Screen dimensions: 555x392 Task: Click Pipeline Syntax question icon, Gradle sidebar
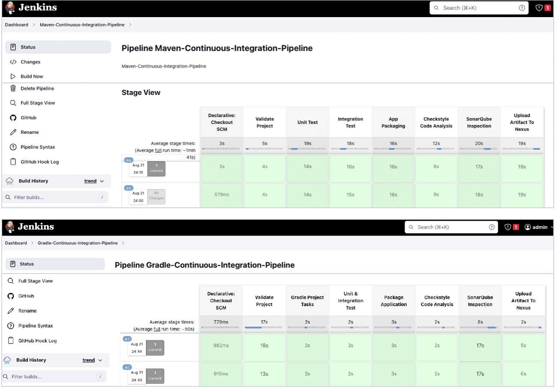(11, 326)
